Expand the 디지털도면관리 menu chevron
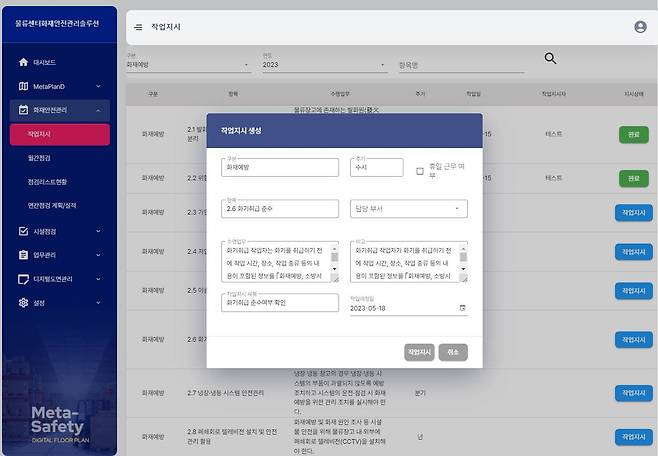Viewport: 658px width, 456px height. 98,279
